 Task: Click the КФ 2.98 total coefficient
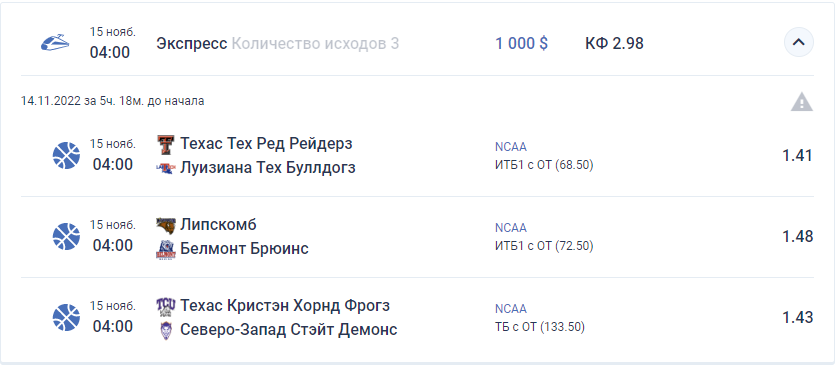(614, 43)
